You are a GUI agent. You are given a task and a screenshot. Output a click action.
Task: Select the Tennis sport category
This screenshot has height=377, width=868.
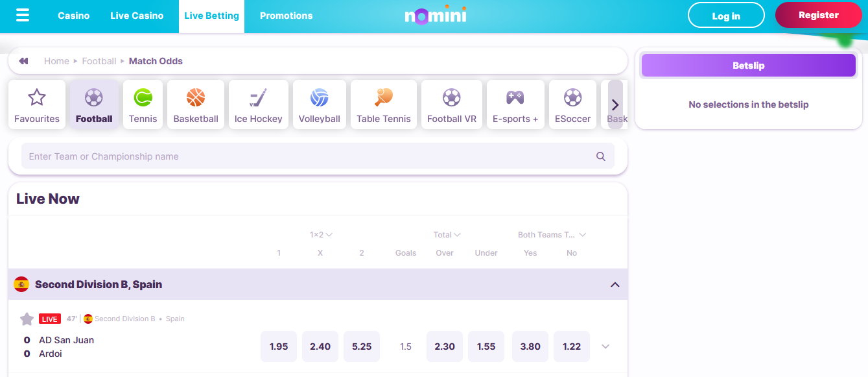(143, 104)
